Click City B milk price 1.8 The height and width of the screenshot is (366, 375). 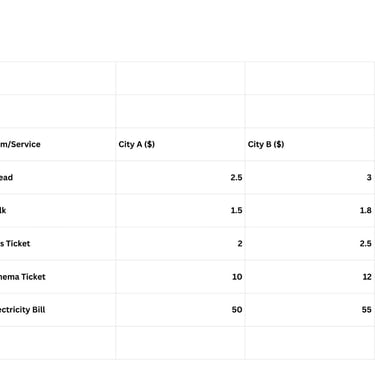click(x=310, y=210)
